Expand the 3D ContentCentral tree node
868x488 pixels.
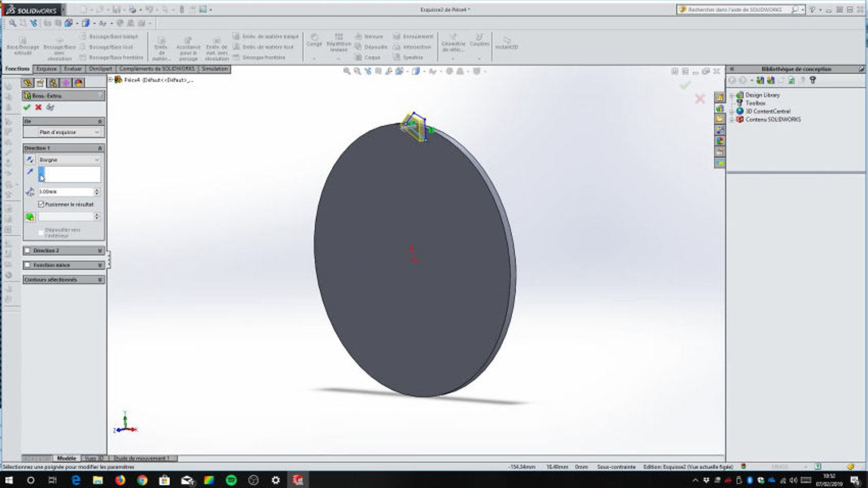[x=731, y=112]
